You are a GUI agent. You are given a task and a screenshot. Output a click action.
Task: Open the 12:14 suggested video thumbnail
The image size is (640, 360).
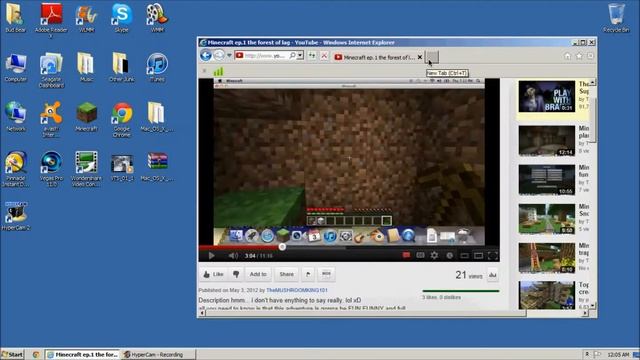[547, 141]
